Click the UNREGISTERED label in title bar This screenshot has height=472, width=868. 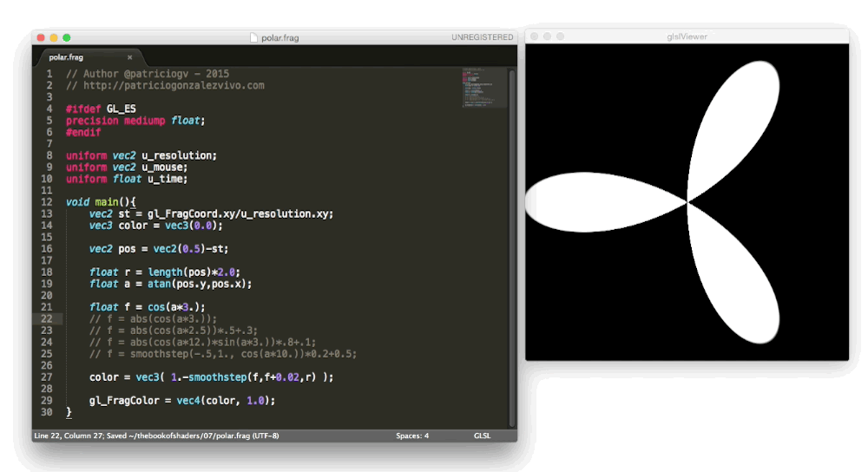[x=482, y=37]
